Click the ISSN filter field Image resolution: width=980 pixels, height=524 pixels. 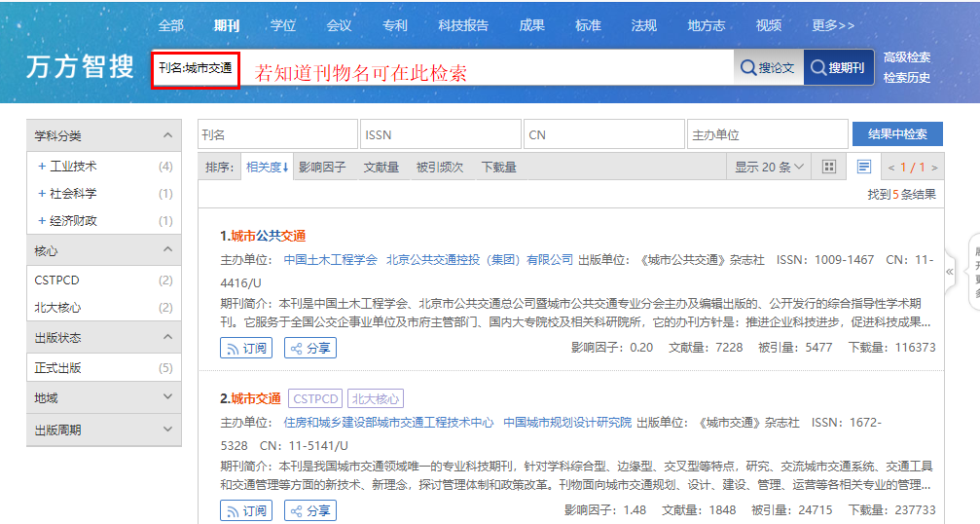pos(441,134)
